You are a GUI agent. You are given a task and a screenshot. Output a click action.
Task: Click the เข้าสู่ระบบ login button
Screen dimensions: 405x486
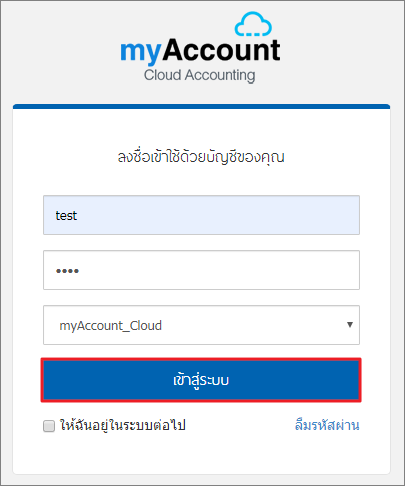201,380
